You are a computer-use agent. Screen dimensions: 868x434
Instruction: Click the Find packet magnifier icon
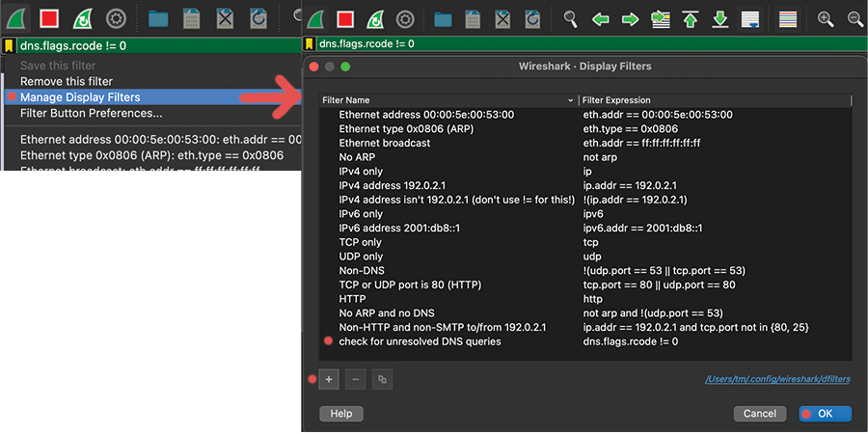click(571, 18)
